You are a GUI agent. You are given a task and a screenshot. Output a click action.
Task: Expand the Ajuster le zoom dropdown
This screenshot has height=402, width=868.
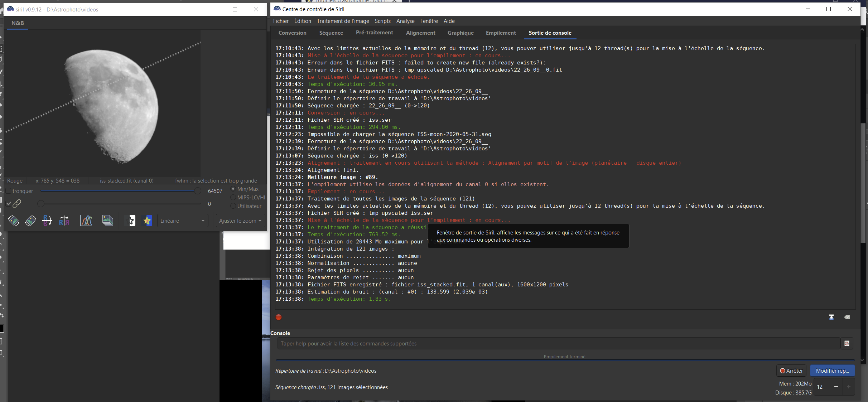coord(240,221)
